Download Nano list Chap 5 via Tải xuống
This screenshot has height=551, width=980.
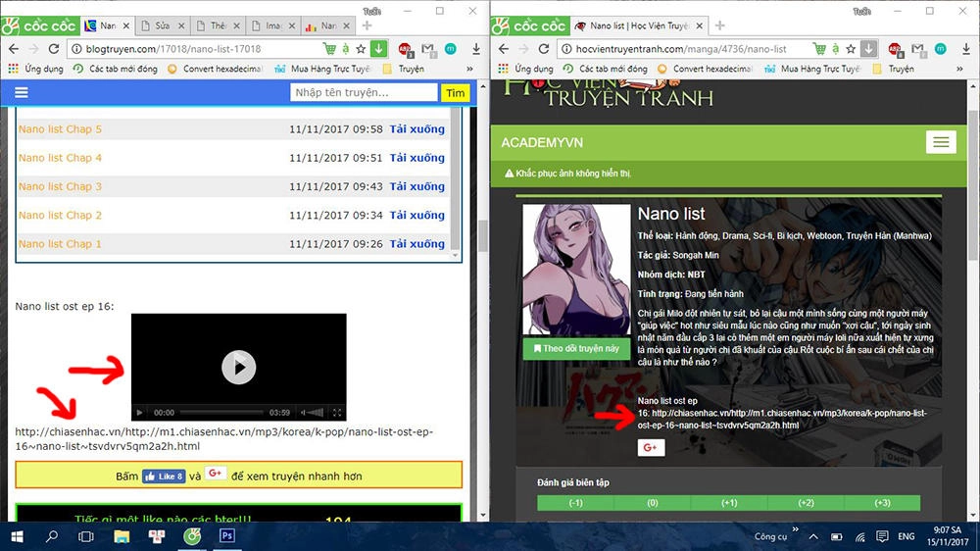[x=416, y=129]
